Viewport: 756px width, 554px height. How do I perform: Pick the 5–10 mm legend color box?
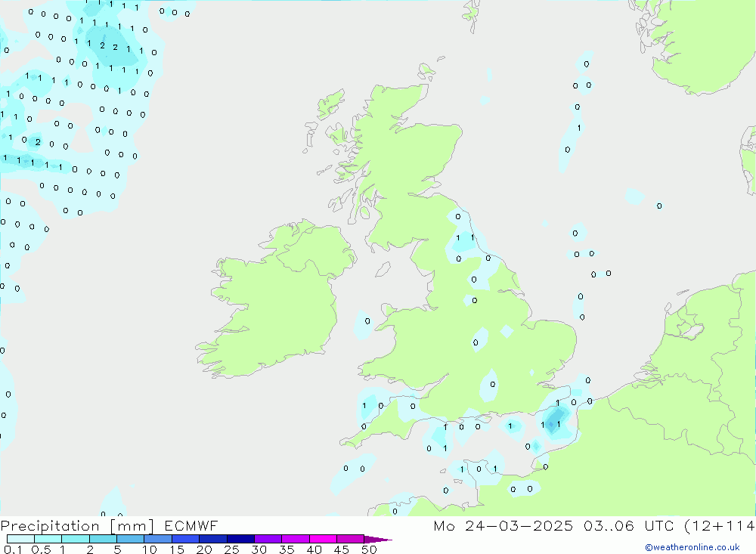tap(131, 539)
